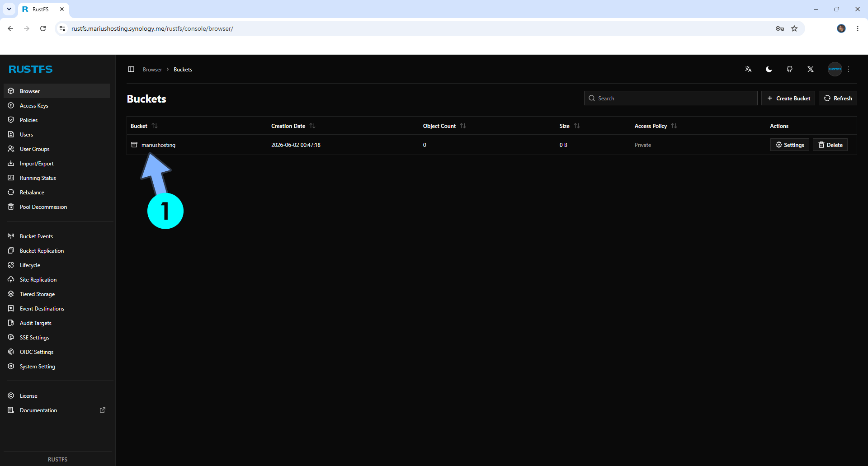View Running Status page
Image resolution: width=868 pixels, height=466 pixels.
57,178
